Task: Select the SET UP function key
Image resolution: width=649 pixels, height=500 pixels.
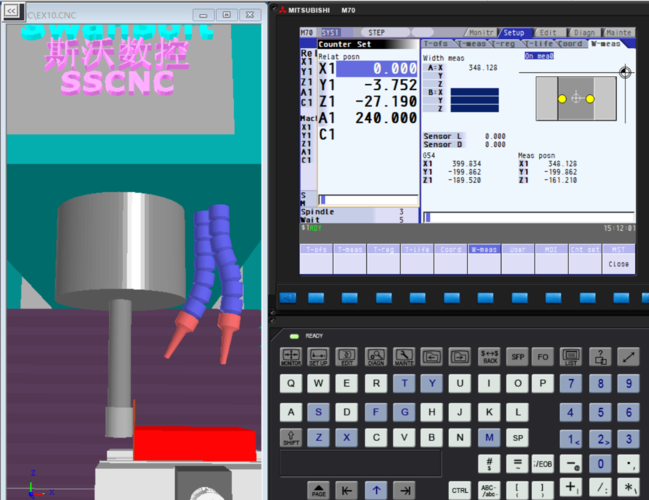Action: pos(319,356)
